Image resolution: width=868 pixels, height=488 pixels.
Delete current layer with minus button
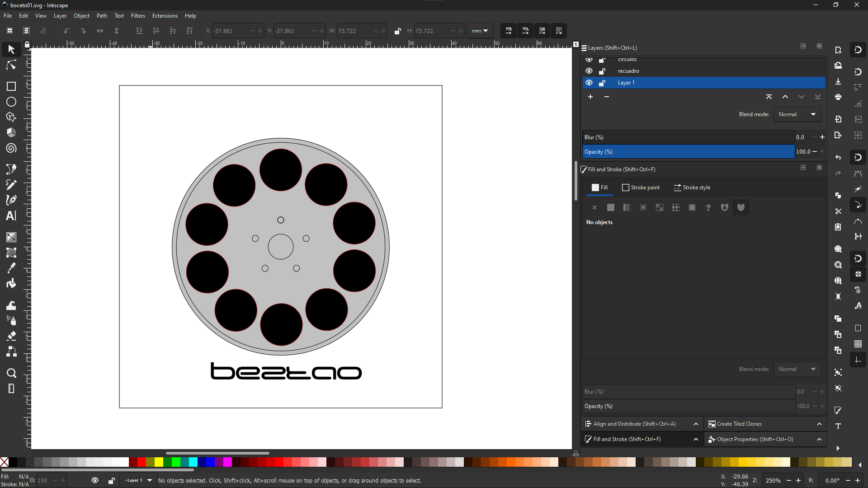(607, 97)
